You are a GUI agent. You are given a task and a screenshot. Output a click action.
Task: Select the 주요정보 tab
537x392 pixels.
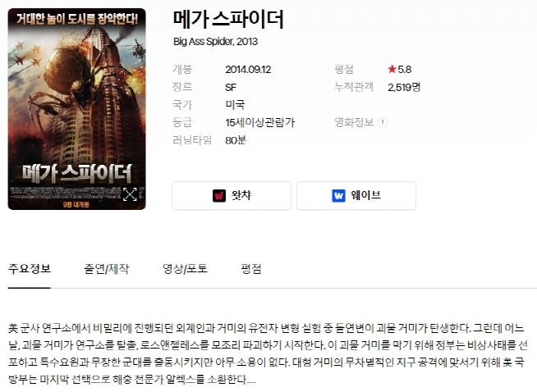point(30,268)
